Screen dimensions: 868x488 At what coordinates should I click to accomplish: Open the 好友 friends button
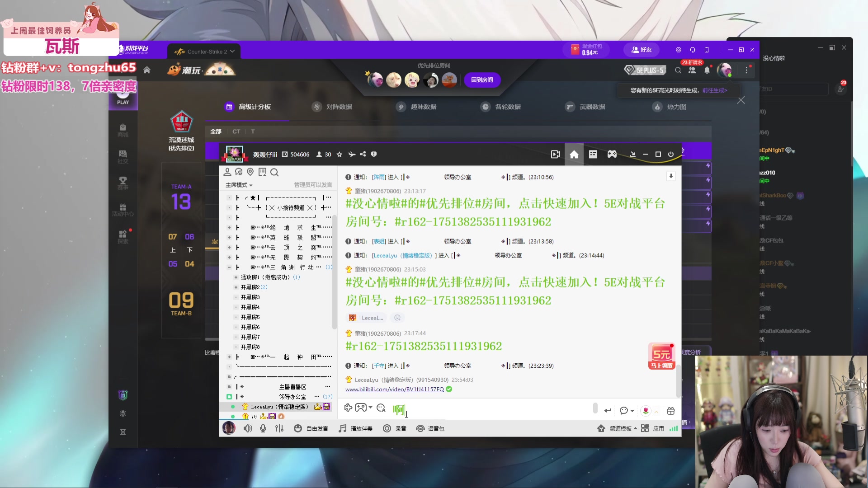pyautogui.click(x=642, y=50)
